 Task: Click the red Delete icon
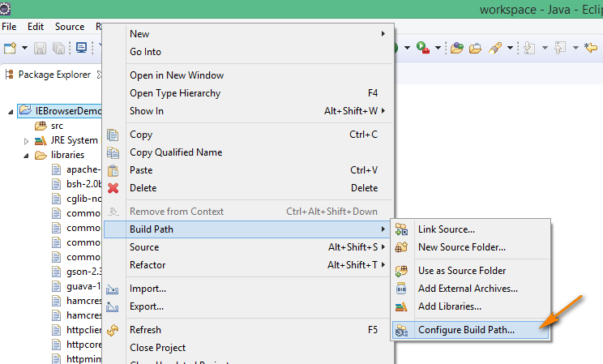pos(113,188)
